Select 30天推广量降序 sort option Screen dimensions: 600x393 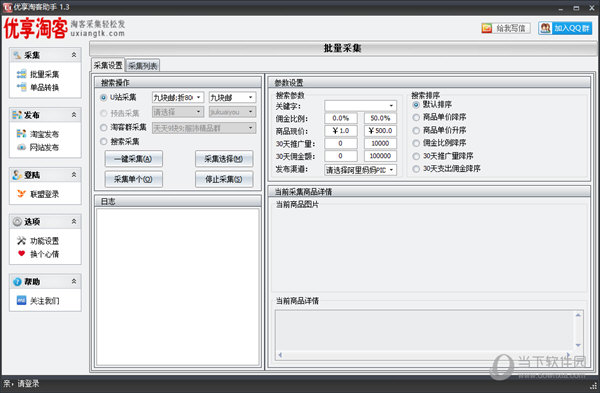[416, 156]
